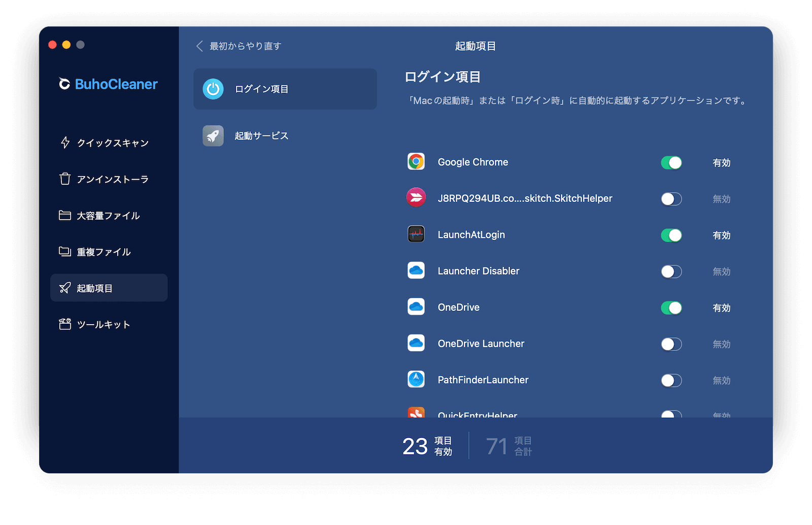812x525 pixels.
Task: Click the 23 enabled items counter
Action: (427, 446)
